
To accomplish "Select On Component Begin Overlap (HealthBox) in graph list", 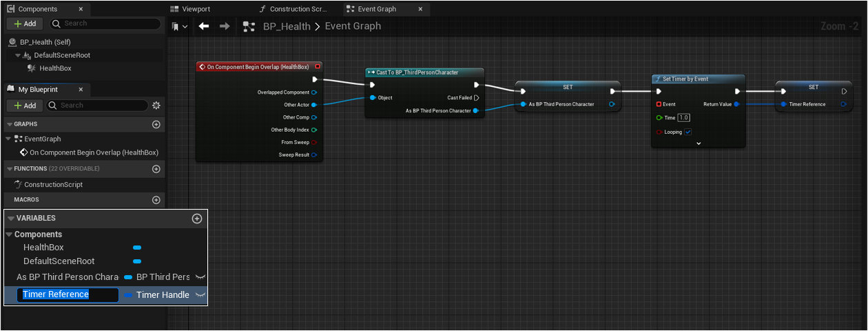I will (x=94, y=152).
